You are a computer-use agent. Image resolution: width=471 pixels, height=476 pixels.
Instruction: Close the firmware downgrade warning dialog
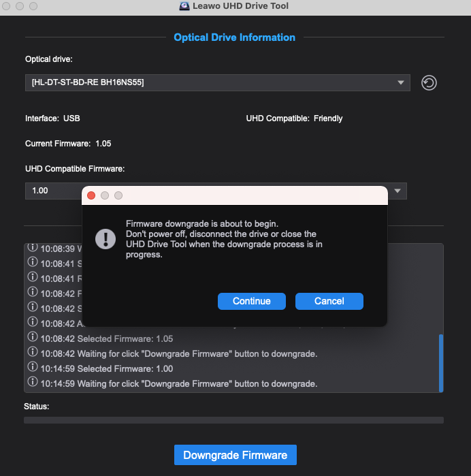(x=91, y=195)
